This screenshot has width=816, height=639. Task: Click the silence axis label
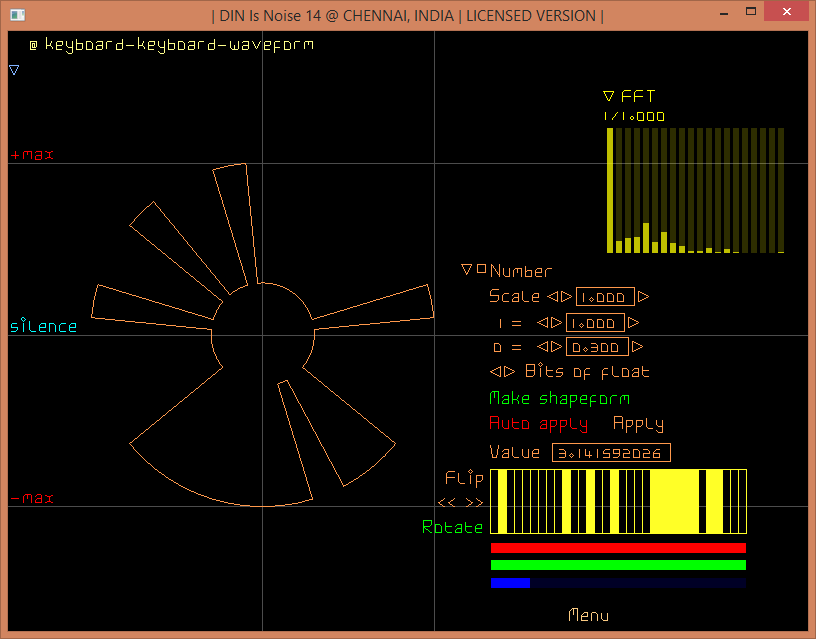(43, 326)
